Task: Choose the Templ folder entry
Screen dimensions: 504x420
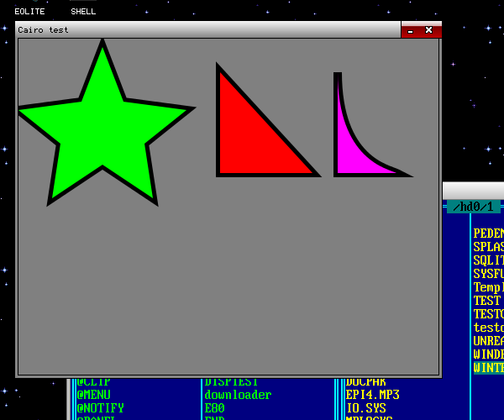Action: pyautogui.click(x=488, y=287)
